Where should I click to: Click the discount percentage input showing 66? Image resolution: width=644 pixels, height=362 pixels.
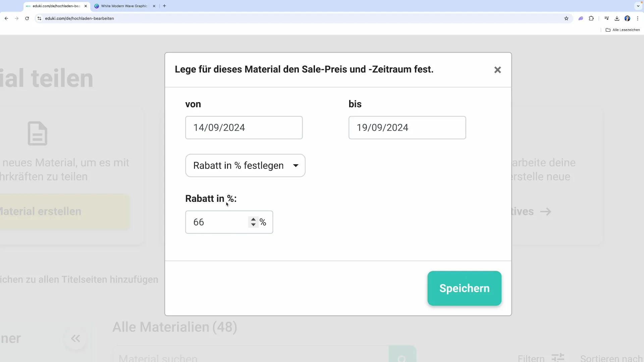[x=216, y=222]
